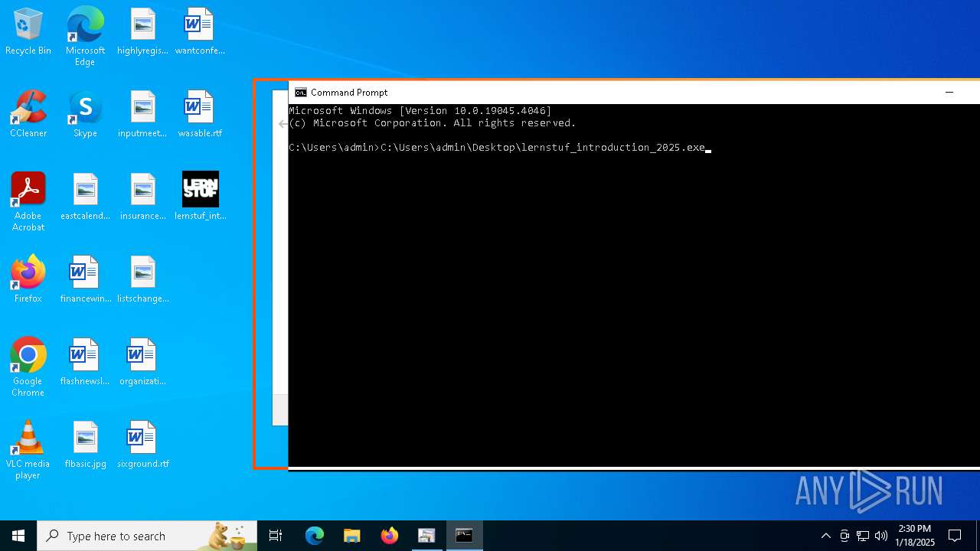Click Command Prompt taskbar button

click(x=464, y=536)
